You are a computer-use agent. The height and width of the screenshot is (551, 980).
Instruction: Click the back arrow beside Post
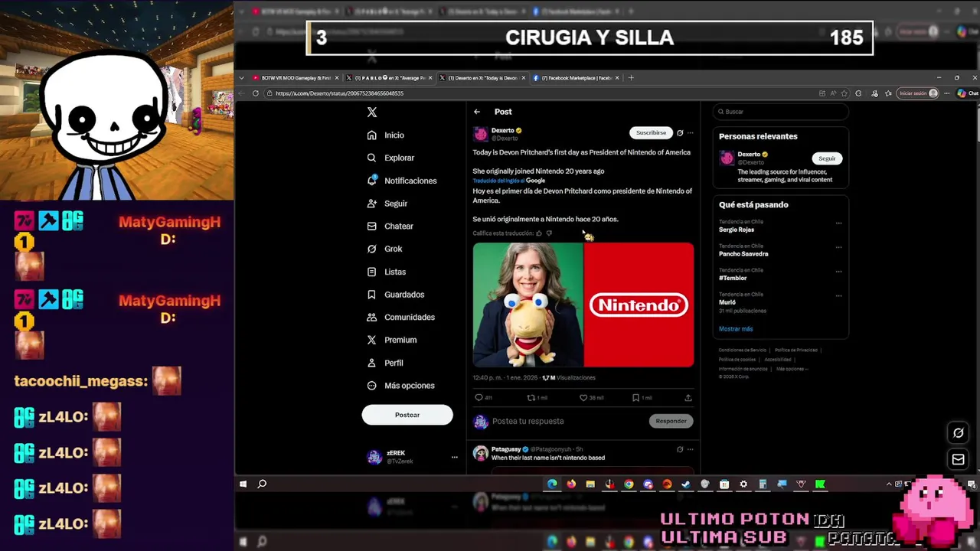[477, 112]
